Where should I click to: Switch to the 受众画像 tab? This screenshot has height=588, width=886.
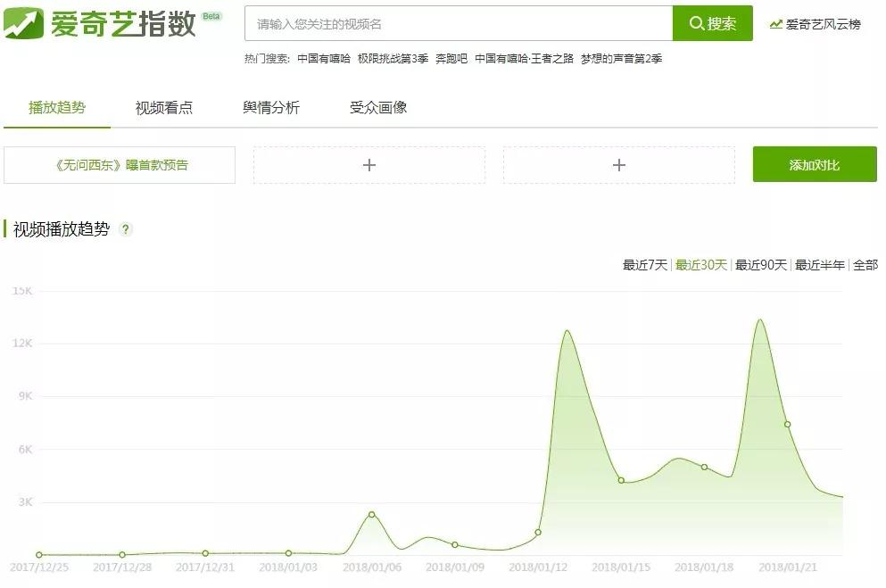(x=378, y=107)
